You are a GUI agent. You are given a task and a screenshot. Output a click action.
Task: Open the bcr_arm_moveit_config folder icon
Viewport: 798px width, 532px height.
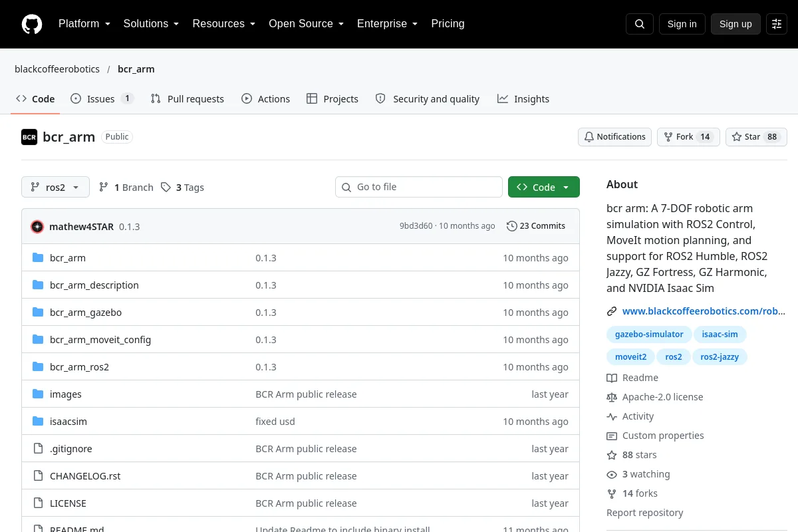tap(38, 340)
